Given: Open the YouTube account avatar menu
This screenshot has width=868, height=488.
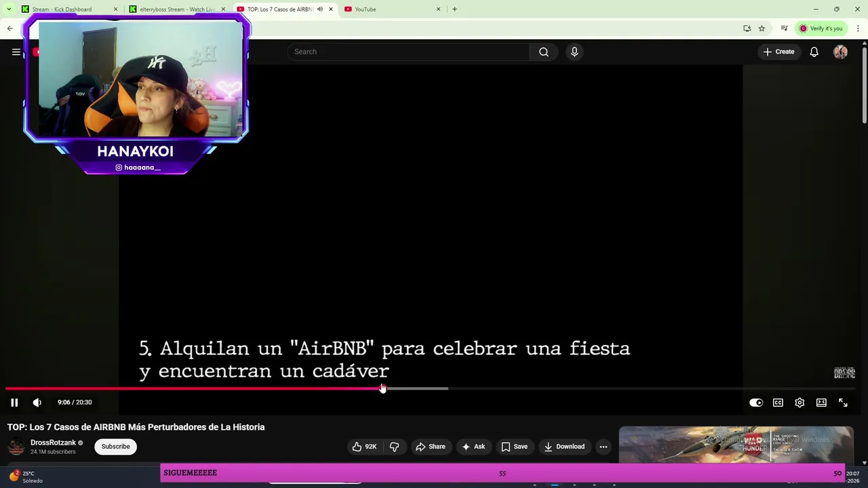Looking at the screenshot, I should (x=840, y=52).
